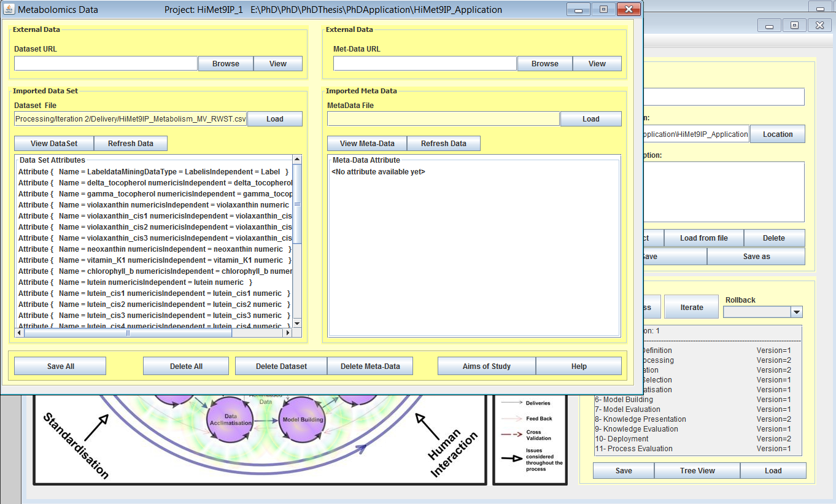Select the lutein numeric attribute row
This screenshot has width=836, height=504.
[135, 282]
